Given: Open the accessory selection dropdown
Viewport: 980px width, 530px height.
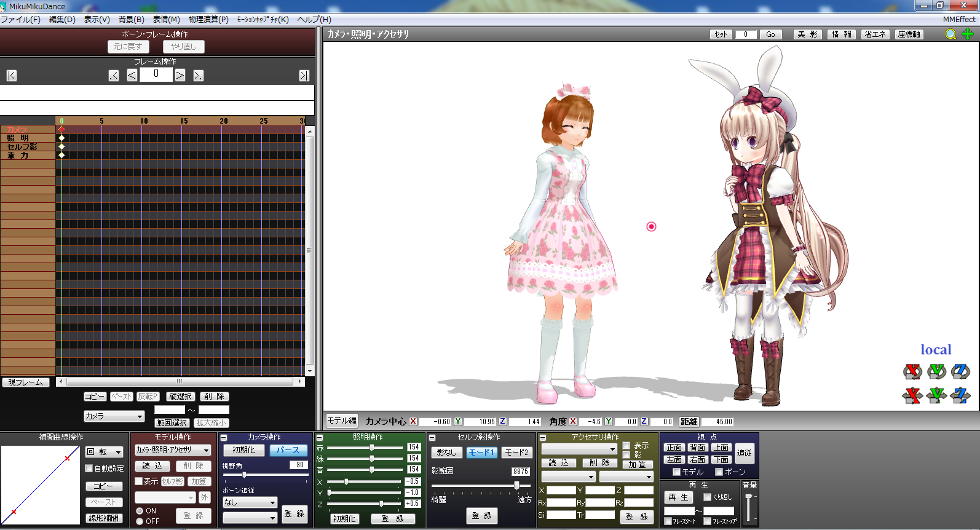Looking at the screenshot, I should pos(579,449).
